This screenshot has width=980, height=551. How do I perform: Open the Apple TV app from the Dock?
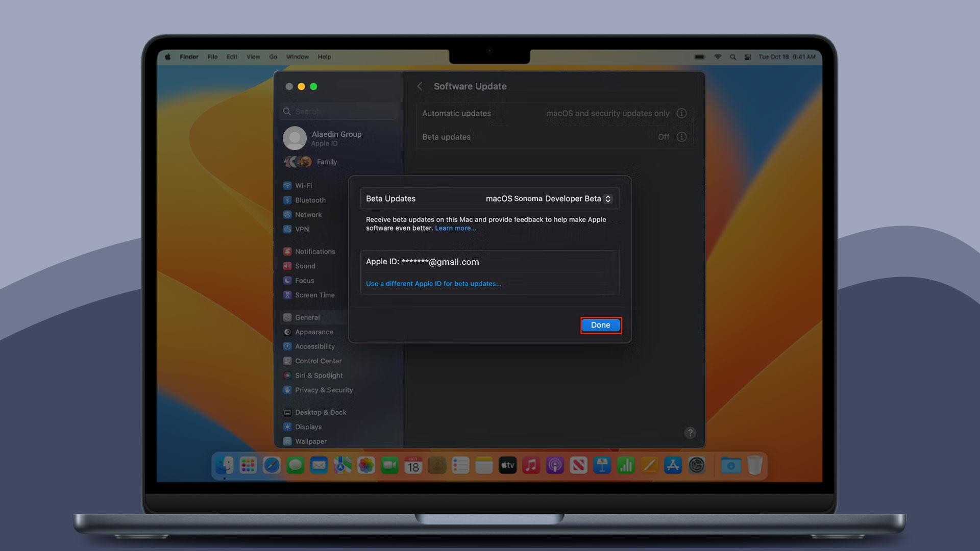coord(508,465)
